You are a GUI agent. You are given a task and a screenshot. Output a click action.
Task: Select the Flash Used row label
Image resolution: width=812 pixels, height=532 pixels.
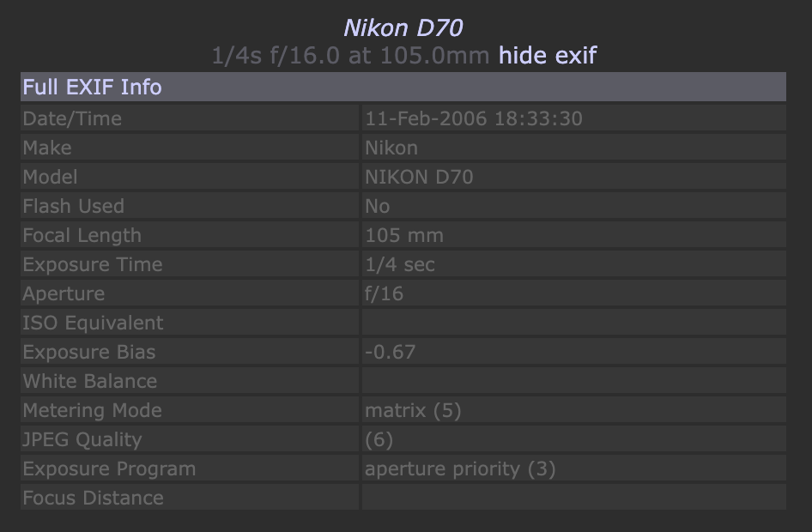pyautogui.click(x=73, y=206)
